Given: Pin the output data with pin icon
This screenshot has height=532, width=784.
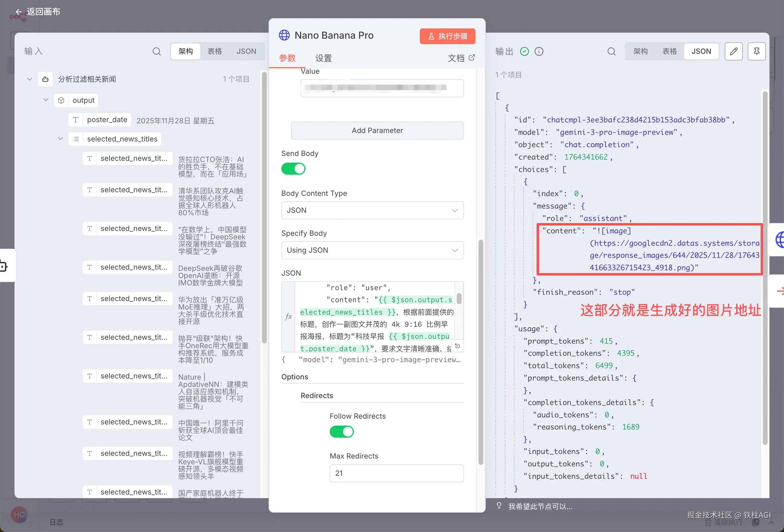Looking at the screenshot, I should point(756,51).
